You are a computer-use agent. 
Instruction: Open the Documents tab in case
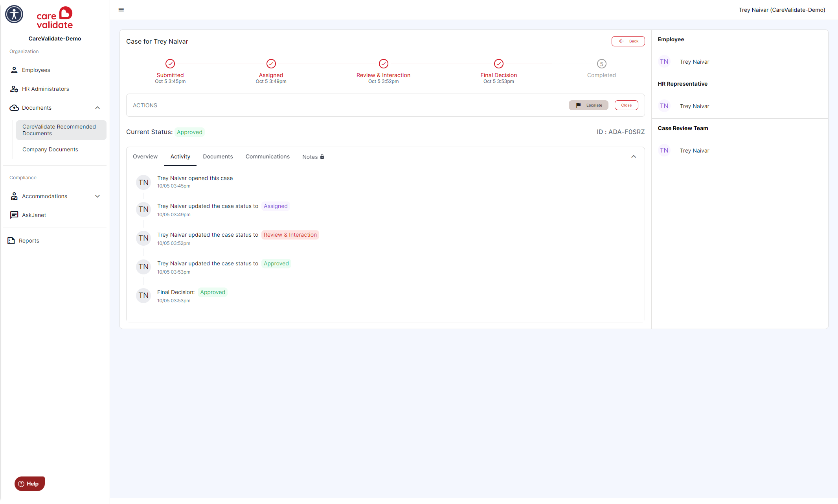click(x=218, y=156)
